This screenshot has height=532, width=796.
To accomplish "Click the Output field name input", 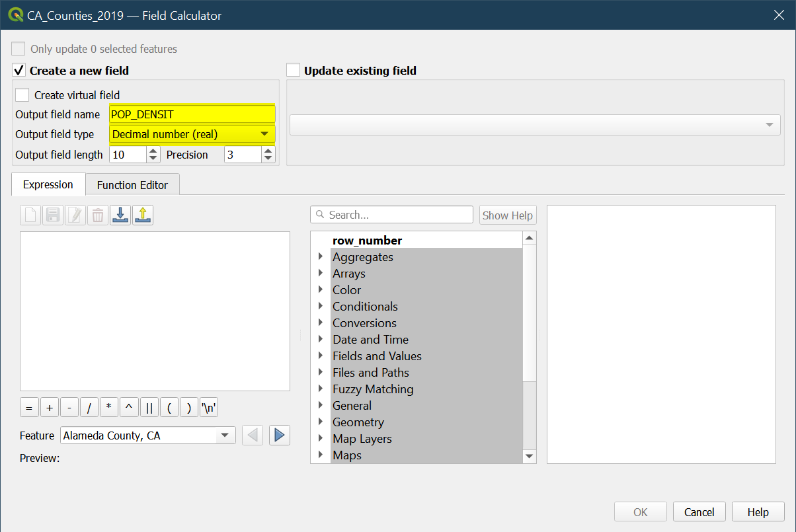I will pos(192,114).
